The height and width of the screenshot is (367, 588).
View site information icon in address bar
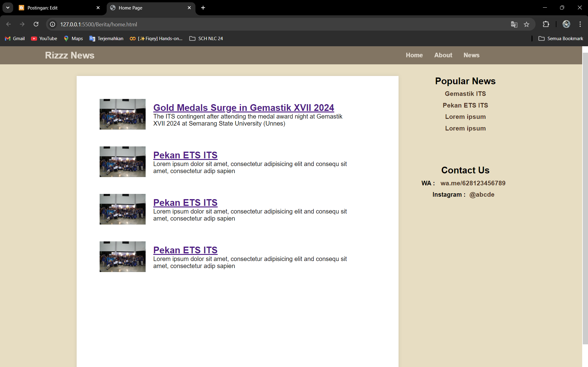point(53,24)
